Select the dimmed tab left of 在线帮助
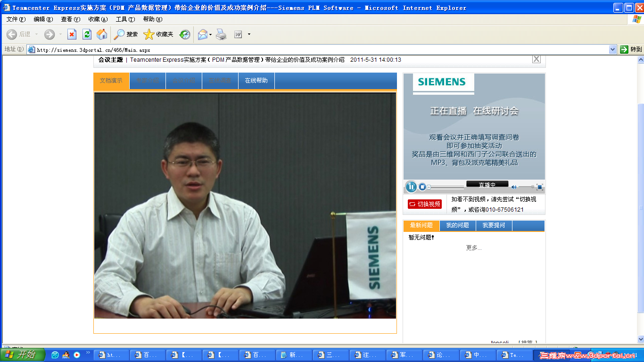 tap(220, 81)
